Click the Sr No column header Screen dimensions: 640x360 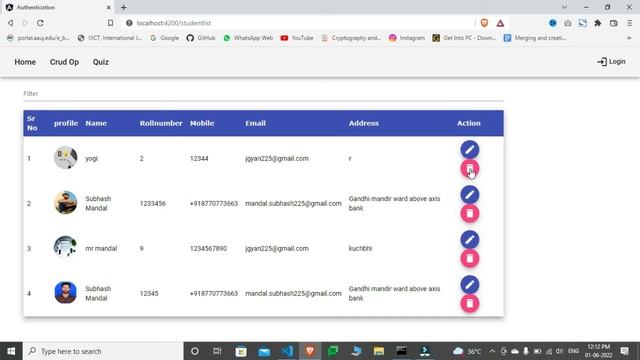pos(32,123)
